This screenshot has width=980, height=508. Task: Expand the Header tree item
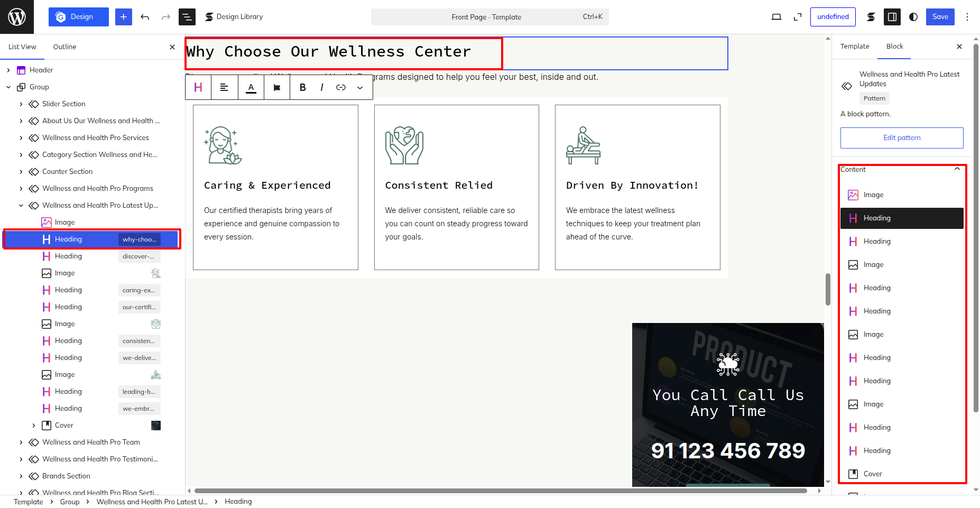point(8,70)
